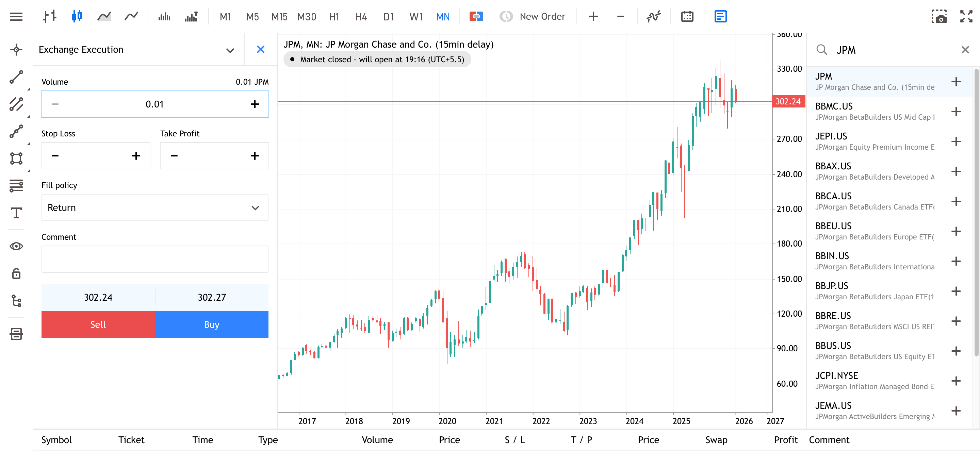Viewport: 980px width, 451px height.
Task: Toggle tick volumes icon
Action: point(164,16)
